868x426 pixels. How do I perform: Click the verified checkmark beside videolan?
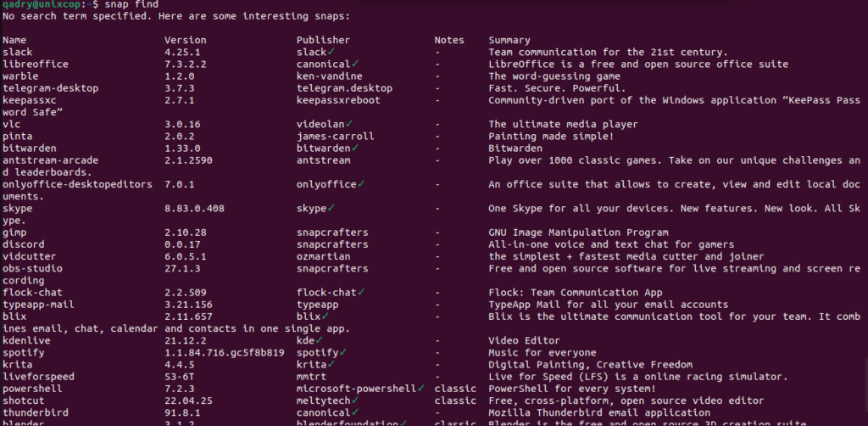coord(349,124)
